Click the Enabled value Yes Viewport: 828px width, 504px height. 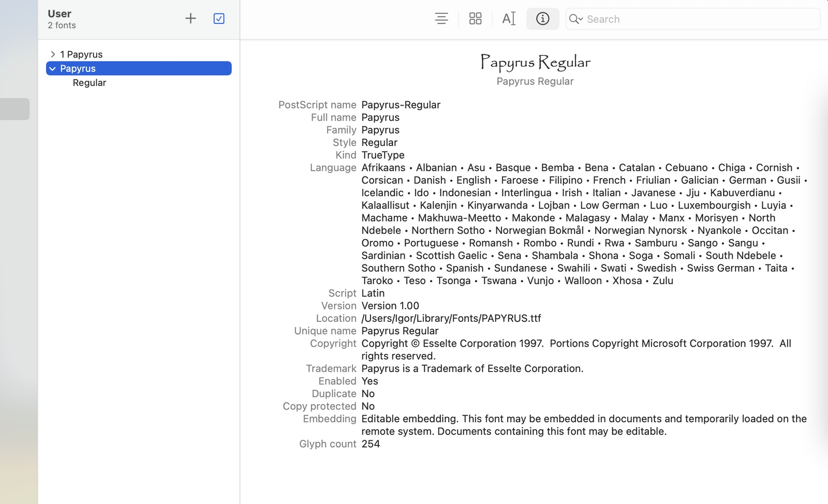click(x=369, y=381)
